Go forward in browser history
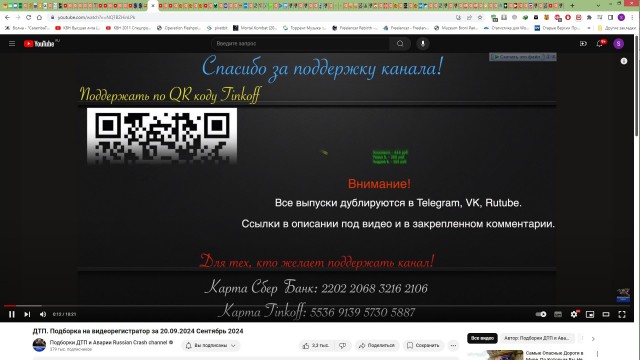The width and height of the screenshot is (640, 360). (18, 18)
